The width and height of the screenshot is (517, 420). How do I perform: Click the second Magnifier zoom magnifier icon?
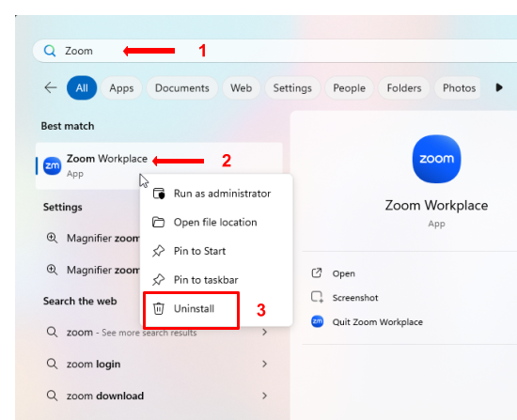pyautogui.click(x=52, y=270)
